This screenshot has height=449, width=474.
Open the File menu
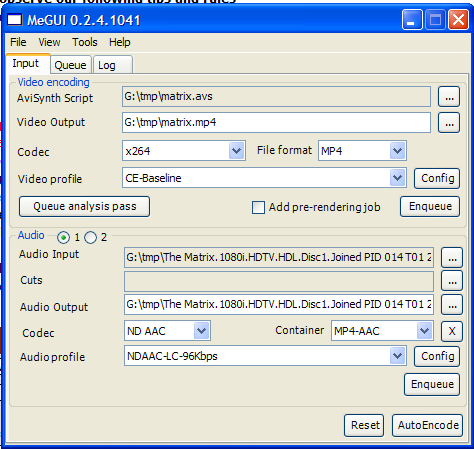[x=18, y=42]
